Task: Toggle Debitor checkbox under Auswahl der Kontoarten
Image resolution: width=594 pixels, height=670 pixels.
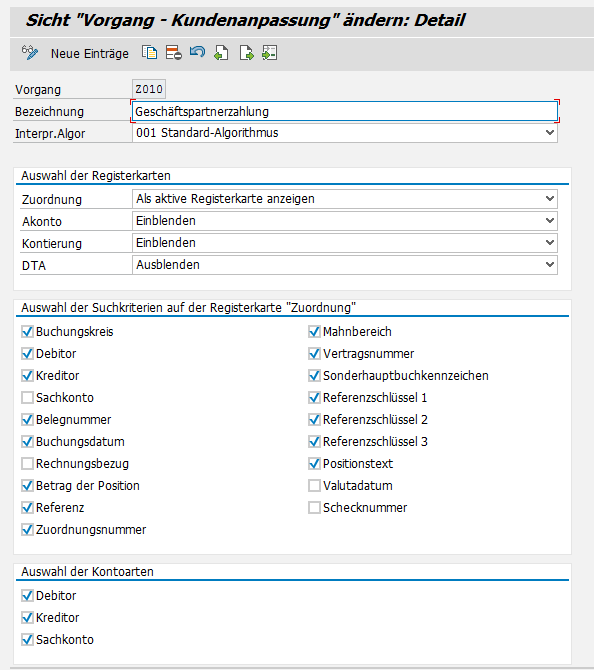Action: [x=27, y=596]
